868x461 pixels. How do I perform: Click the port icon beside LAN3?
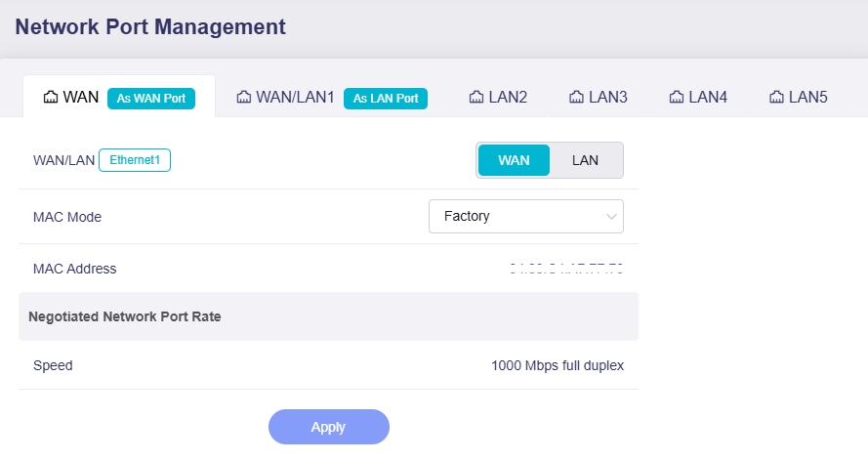point(576,98)
